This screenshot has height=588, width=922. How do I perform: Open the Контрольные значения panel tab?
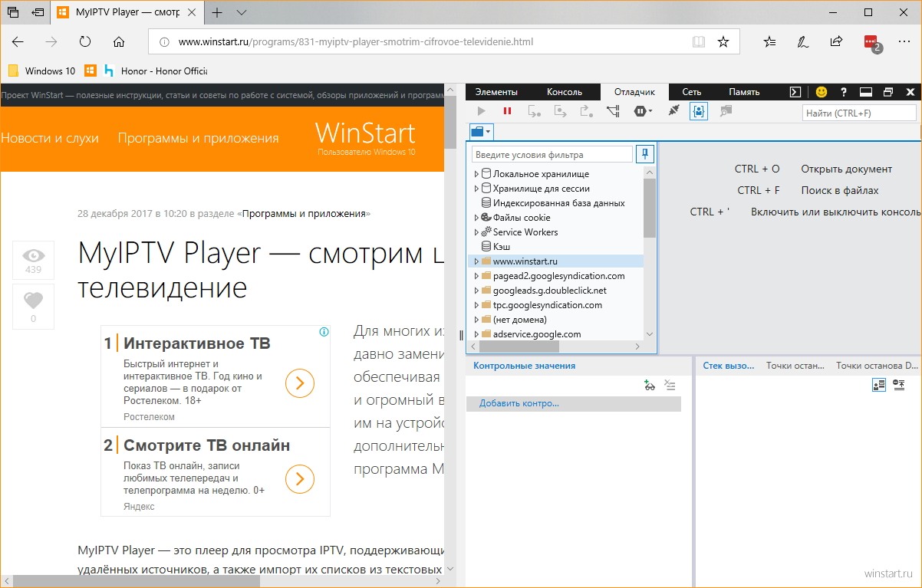pyautogui.click(x=524, y=366)
